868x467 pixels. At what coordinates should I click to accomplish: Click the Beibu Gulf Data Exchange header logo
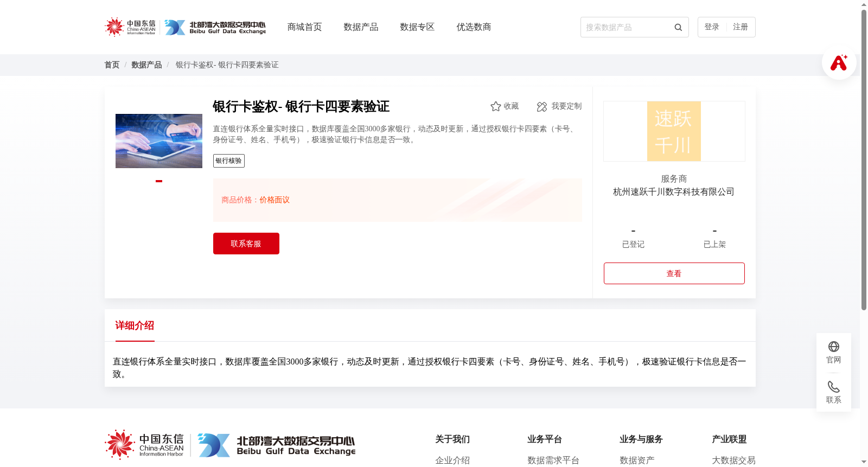coord(215,27)
